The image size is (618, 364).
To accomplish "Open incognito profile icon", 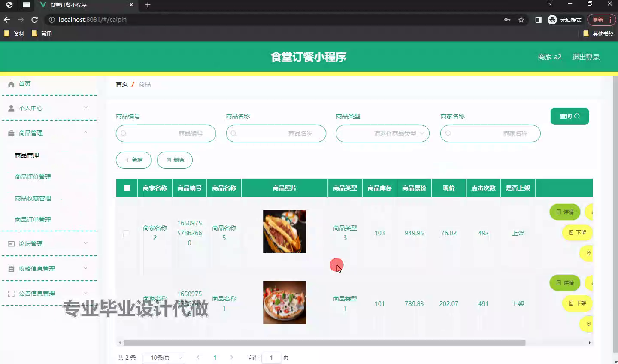I will (x=552, y=20).
